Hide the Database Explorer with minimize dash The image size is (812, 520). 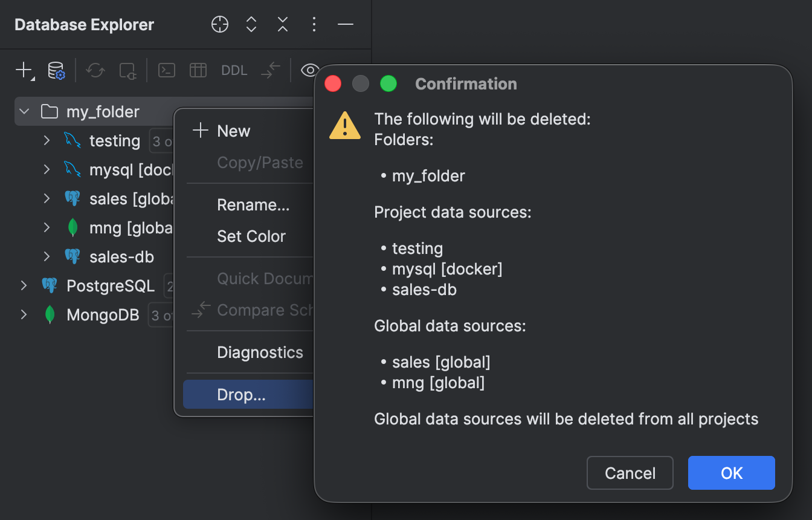pos(345,24)
